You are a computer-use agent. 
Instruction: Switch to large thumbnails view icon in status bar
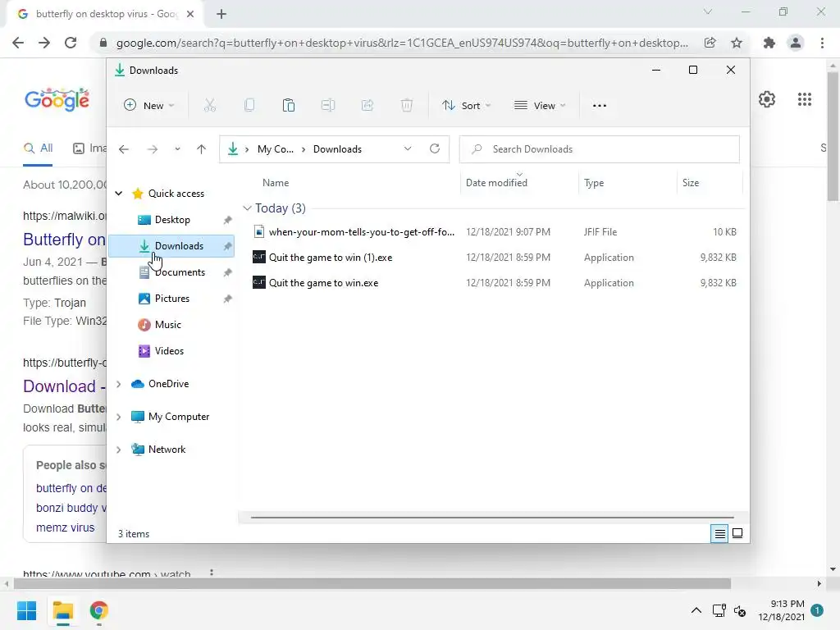point(737,533)
